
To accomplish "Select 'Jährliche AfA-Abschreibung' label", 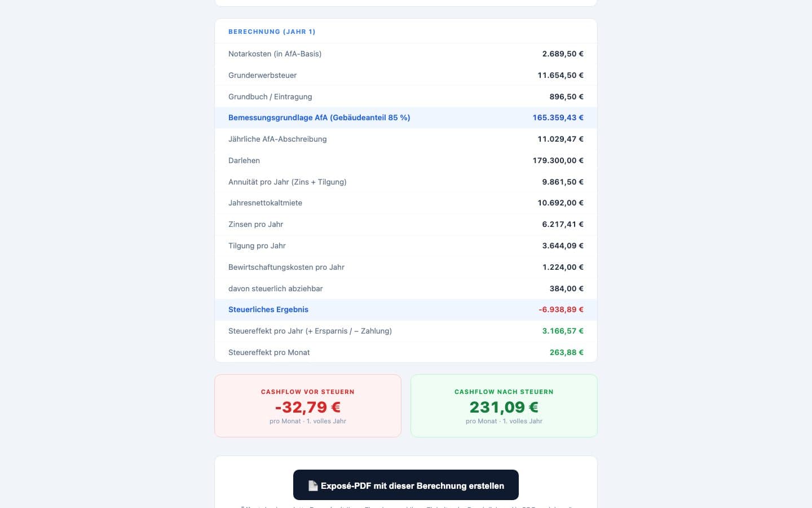I will [x=277, y=139].
